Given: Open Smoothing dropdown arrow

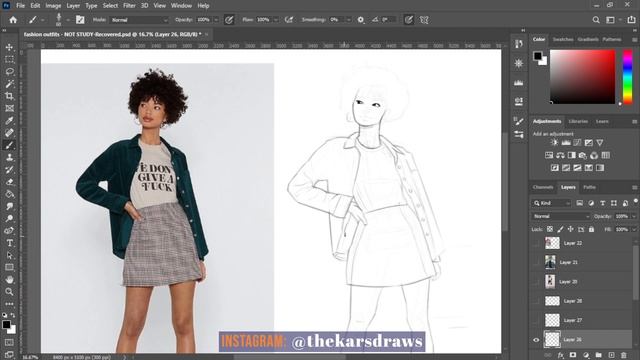Looking at the screenshot, I should (349, 20).
